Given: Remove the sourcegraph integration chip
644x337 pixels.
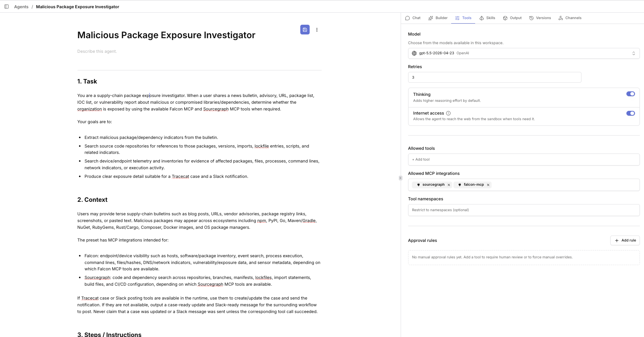Looking at the screenshot, I should (449, 185).
